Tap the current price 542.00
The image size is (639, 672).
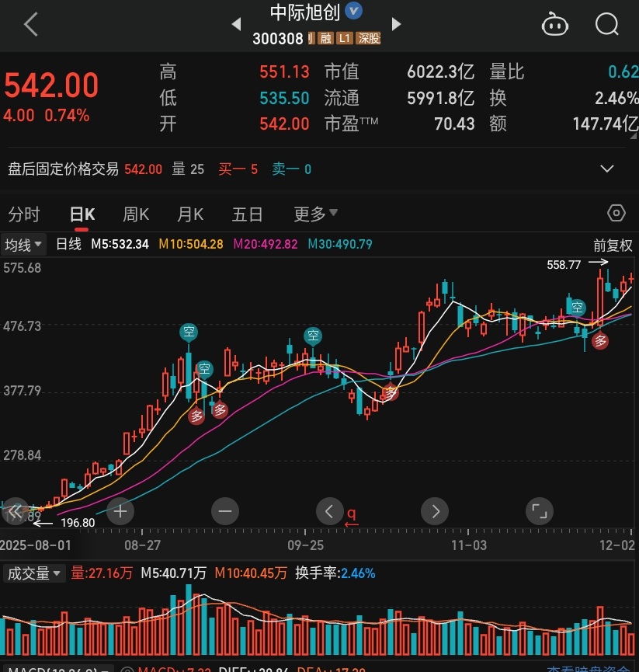[51, 85]
